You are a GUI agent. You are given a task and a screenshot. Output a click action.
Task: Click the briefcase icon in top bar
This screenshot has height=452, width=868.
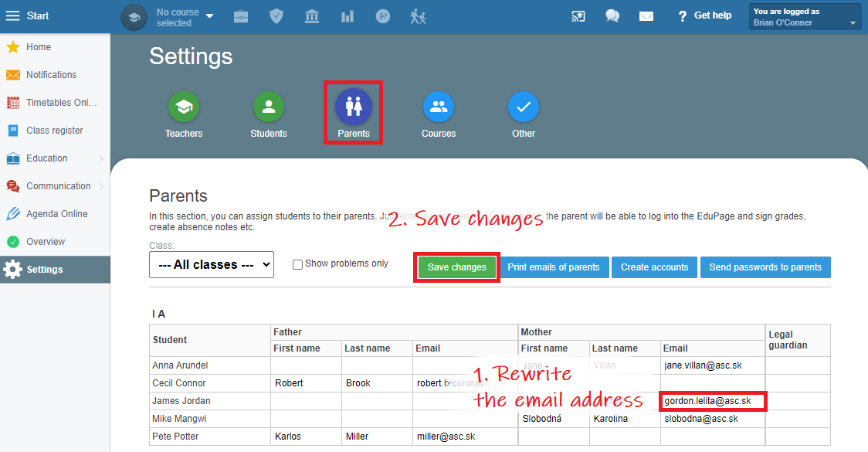coord(241,16)
